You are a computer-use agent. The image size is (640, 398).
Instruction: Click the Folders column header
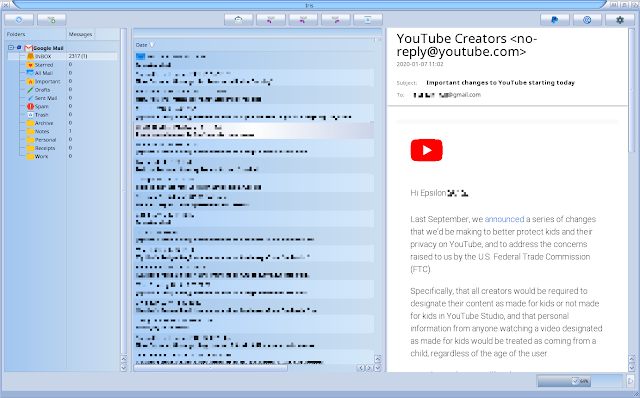pos(35,34)
